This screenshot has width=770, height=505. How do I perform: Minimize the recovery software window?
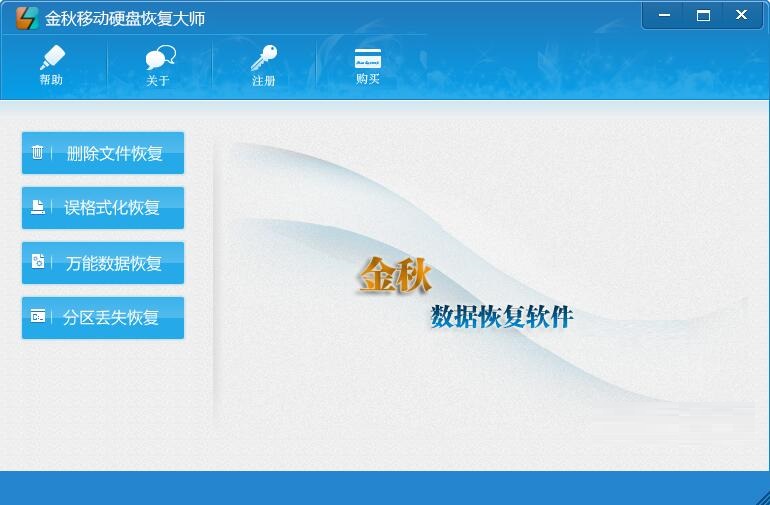(x=664, y=15)
